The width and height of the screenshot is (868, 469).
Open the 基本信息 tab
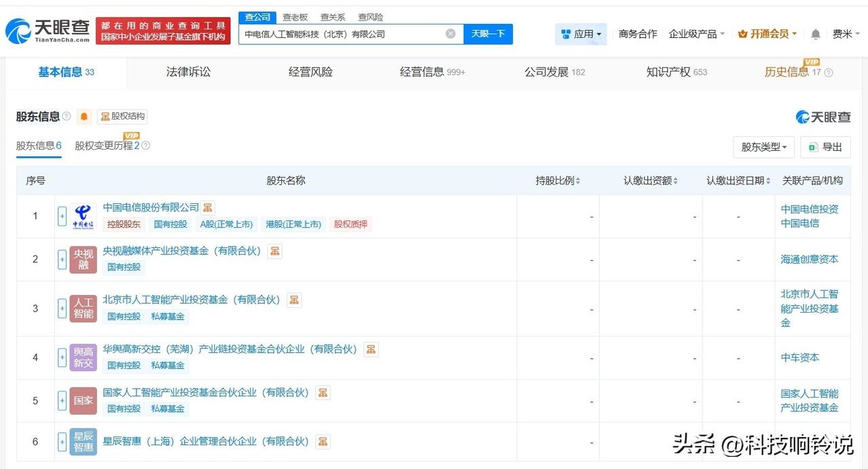click(x=66, y=72)
